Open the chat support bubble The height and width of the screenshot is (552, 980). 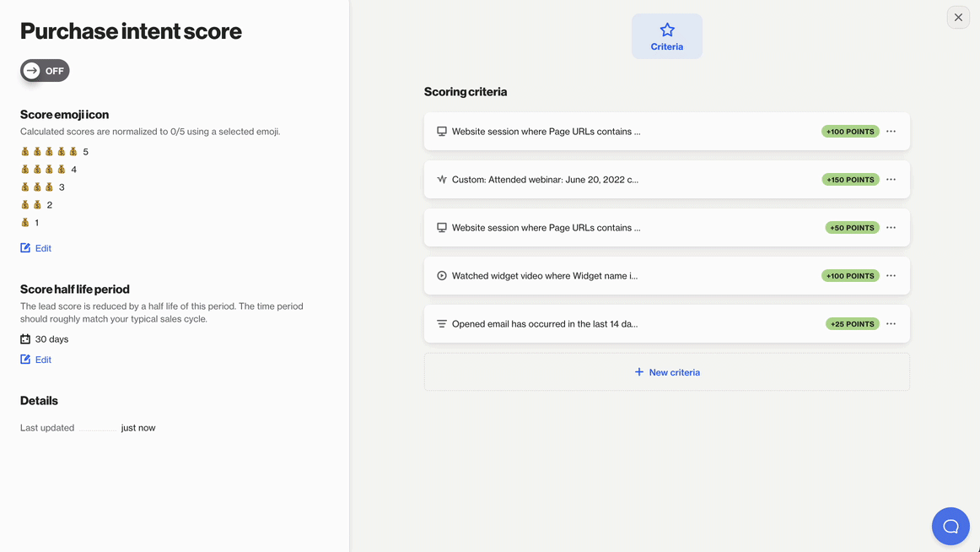(950, 526)
